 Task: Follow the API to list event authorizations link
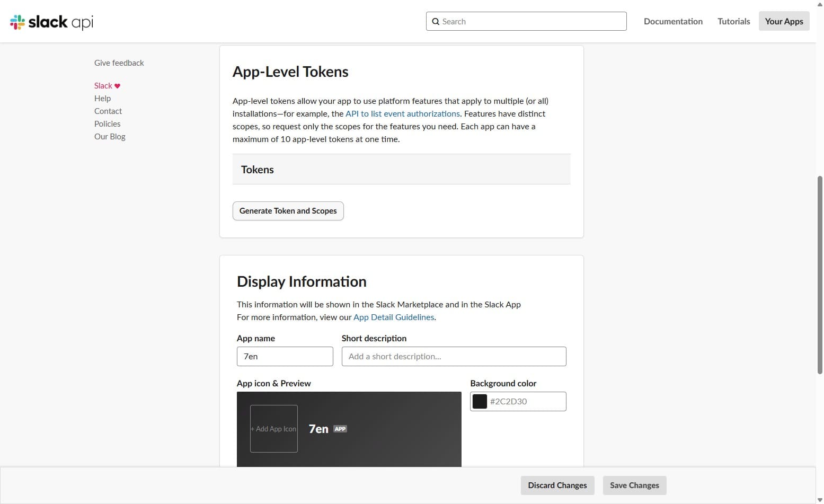tap(403, 113)
